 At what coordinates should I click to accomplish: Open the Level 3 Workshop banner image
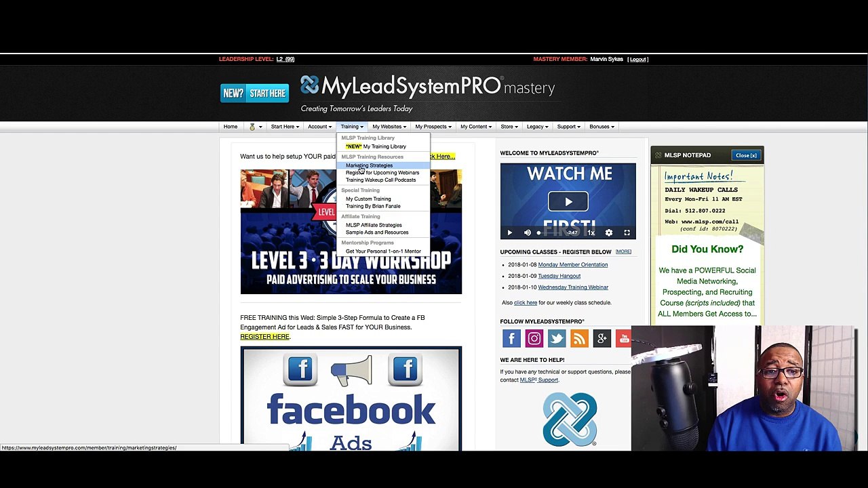(351, 232)
